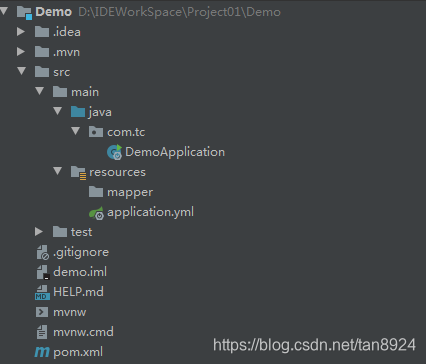The image size is (426, 364).
Task: Select the .mvn folder name
Action: coord(66,52)
